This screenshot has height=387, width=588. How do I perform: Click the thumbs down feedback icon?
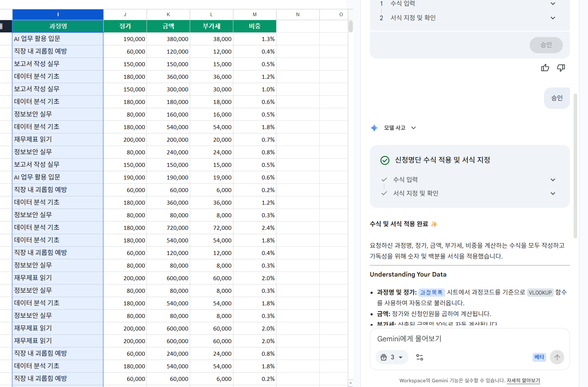coord(561,68)
